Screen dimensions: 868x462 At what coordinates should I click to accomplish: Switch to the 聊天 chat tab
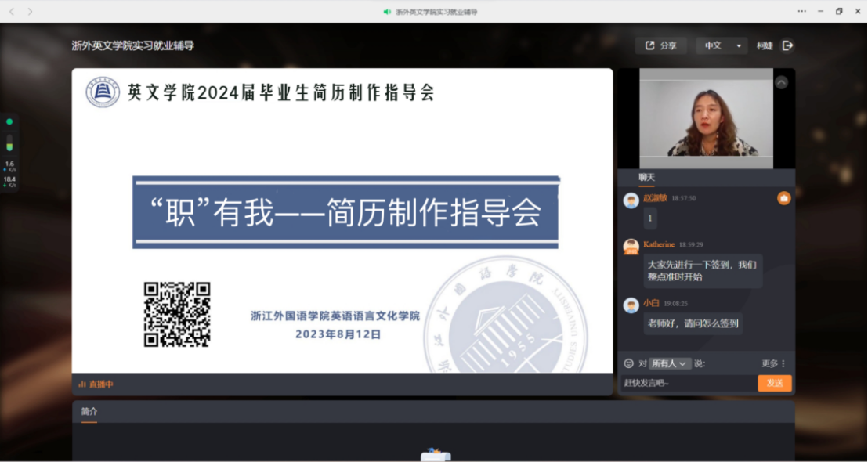tap(646, 178)
